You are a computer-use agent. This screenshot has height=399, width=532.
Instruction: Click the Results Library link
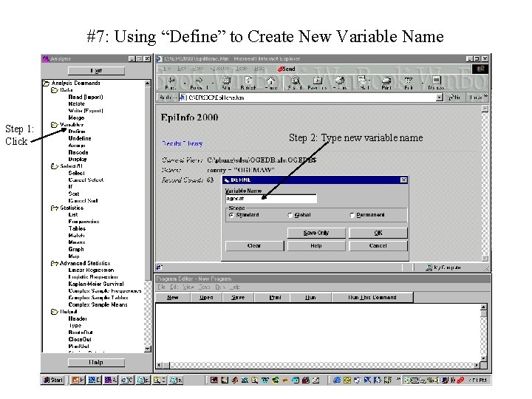point(183,143)
